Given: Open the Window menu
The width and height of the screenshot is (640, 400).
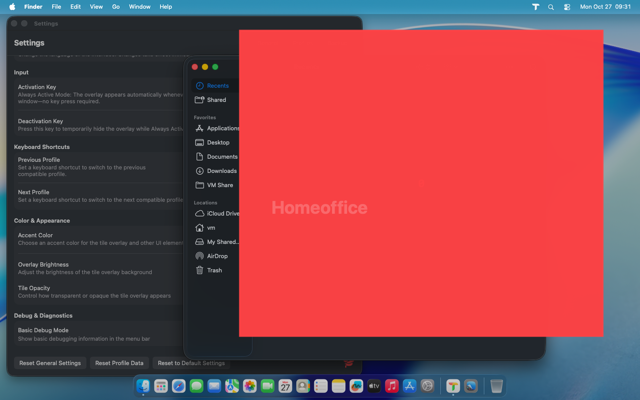Looking at the screenshot, I should (x=140, y=7).
